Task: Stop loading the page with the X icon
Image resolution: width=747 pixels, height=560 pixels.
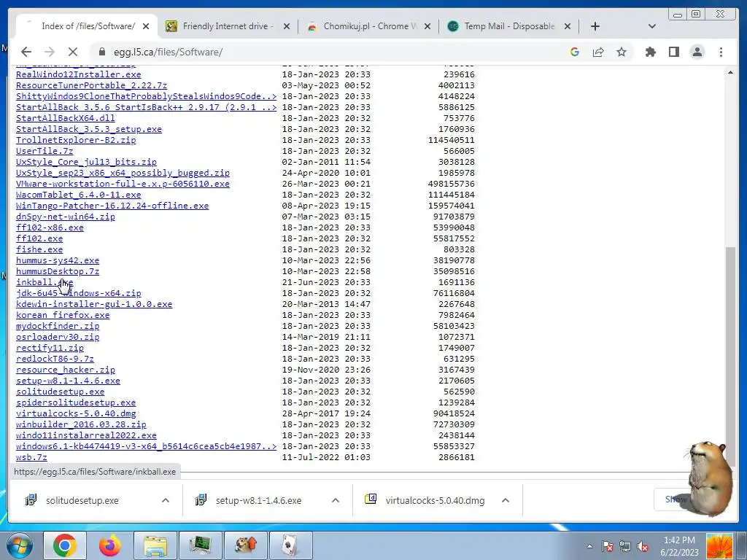Action: tap(72, 52)
